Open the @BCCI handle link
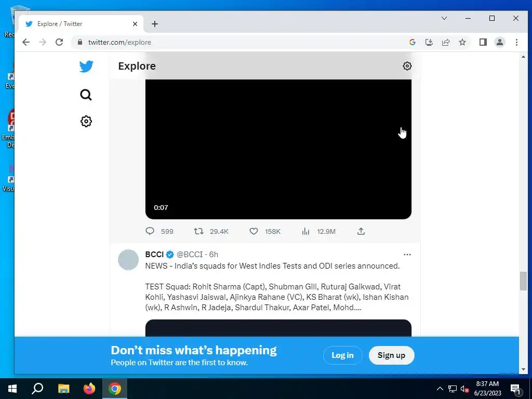Screen dimensions: 532x399 [x=189, y=255]
